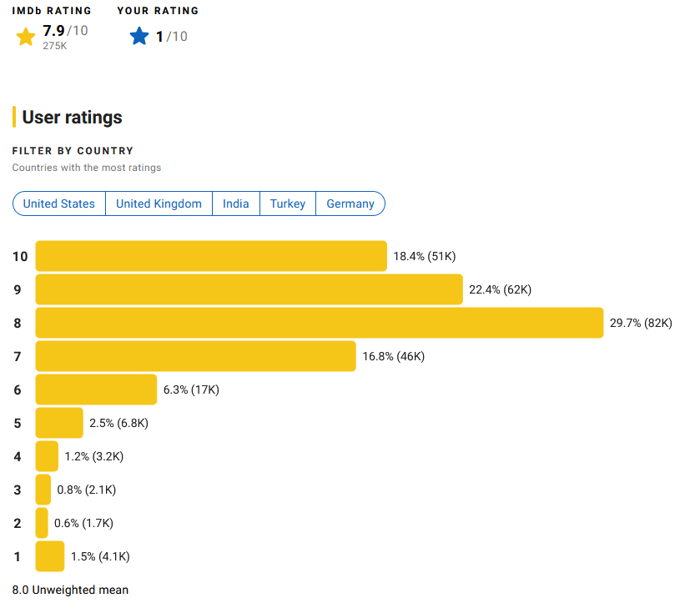The image size is (700, 613).
Task: Click the 4-star rating bar
Action: [47, 456]
